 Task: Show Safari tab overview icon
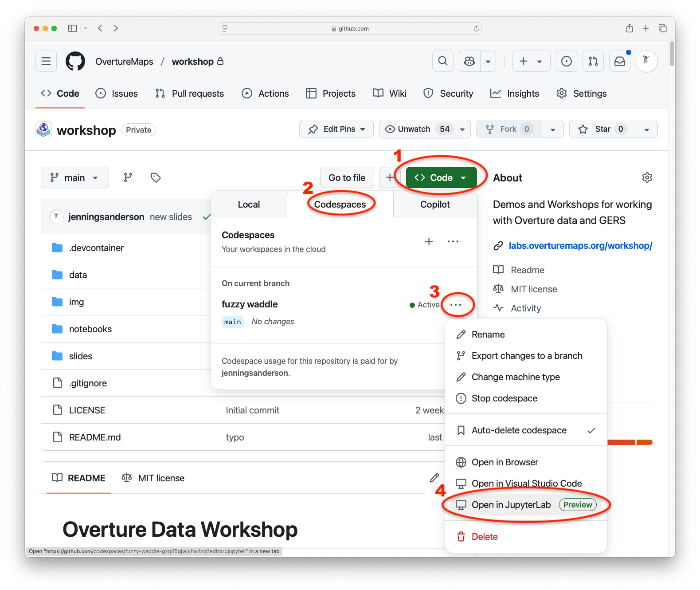pyautogui.click(x=663, y=28)
